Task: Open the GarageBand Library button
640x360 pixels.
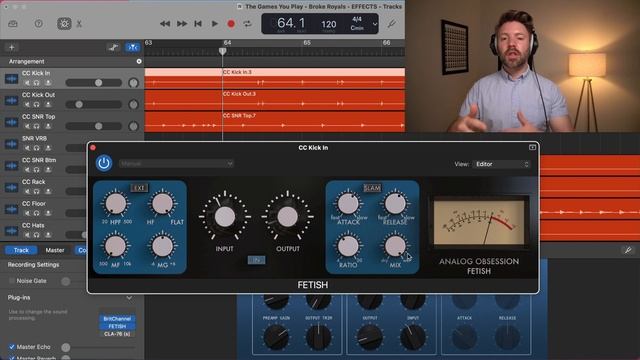Action: [x=13, y=24]
